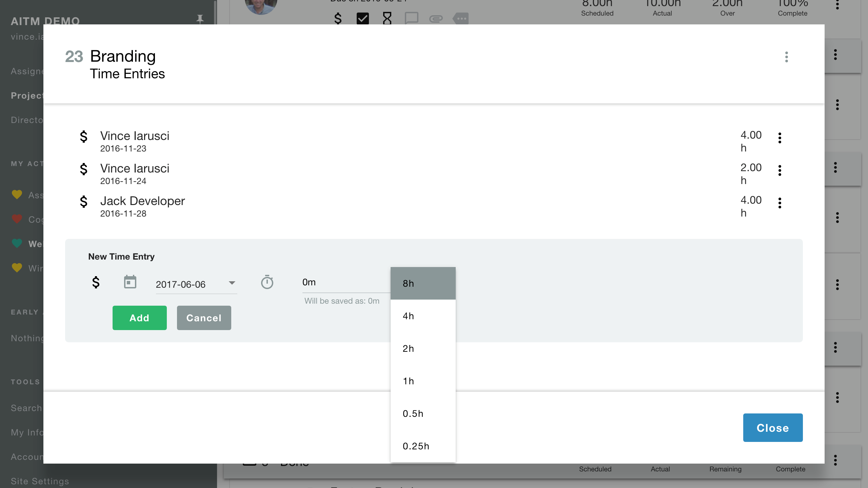Image resolution: width=868 pixels, height=488 pixels.
Task: Close the Time Entries dialog
Action: [x=773, y=428]
